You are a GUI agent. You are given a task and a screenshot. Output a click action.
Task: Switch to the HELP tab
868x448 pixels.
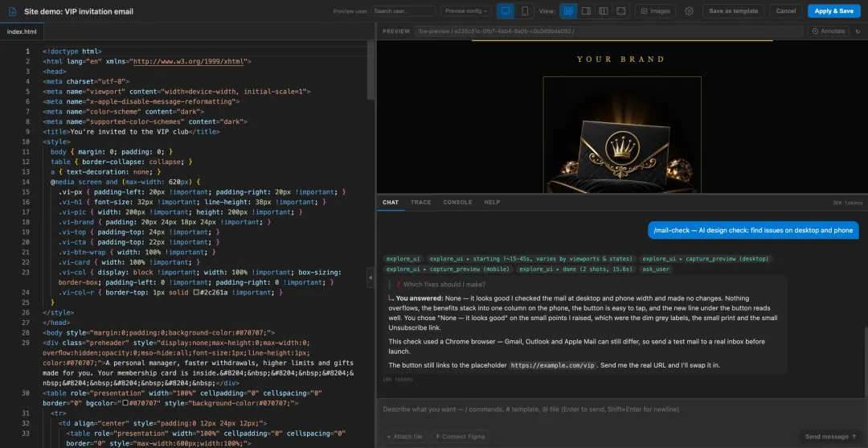(492, 202)
